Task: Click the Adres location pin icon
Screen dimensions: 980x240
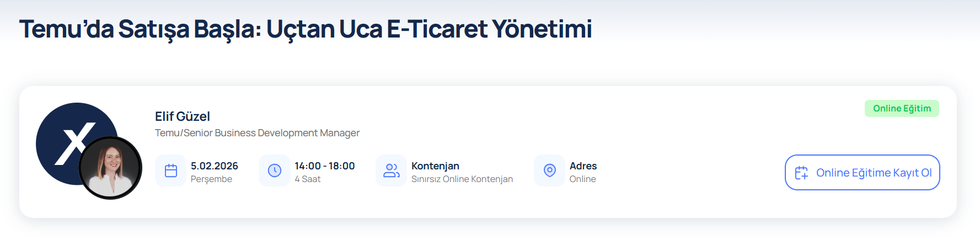Action: tap(549, 170)
